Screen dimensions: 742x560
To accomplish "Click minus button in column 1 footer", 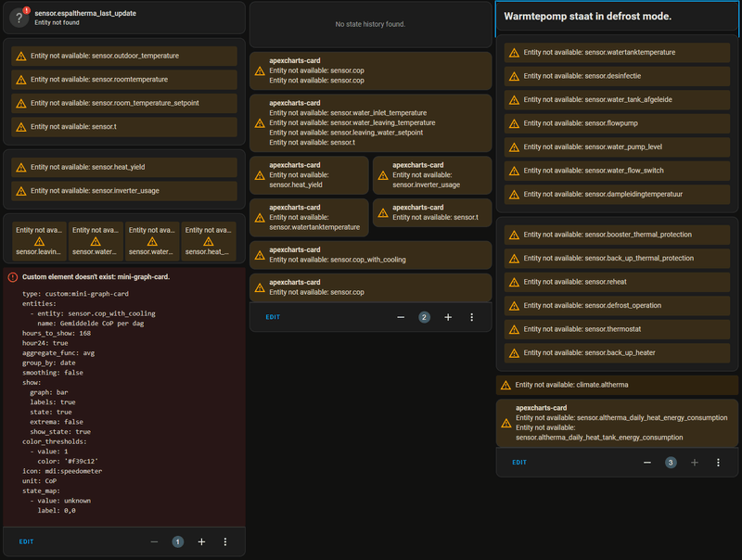I will (x=154, y=542).
